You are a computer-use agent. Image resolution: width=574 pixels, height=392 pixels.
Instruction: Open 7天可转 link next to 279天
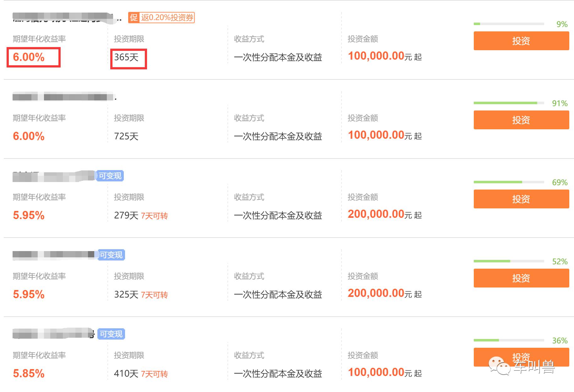(154, 216)
